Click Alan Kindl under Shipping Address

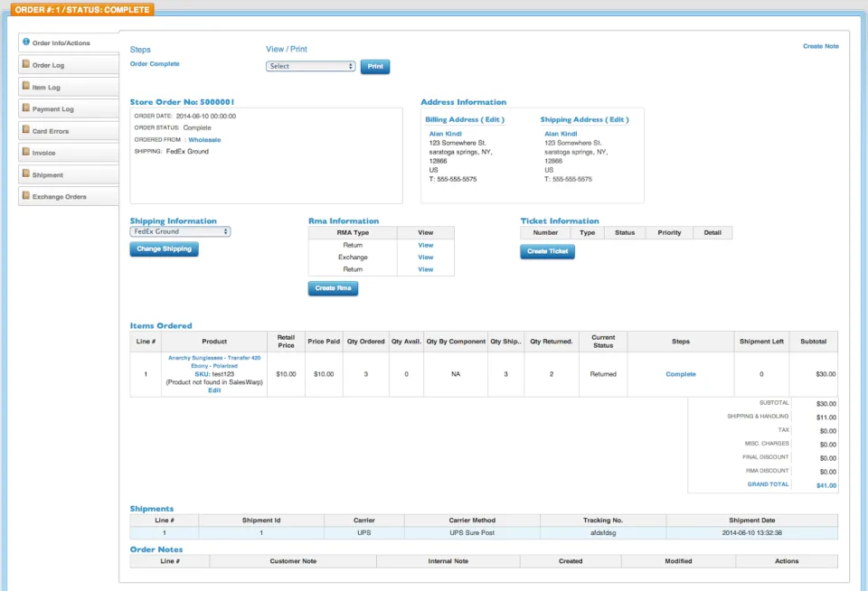[561, 134]
